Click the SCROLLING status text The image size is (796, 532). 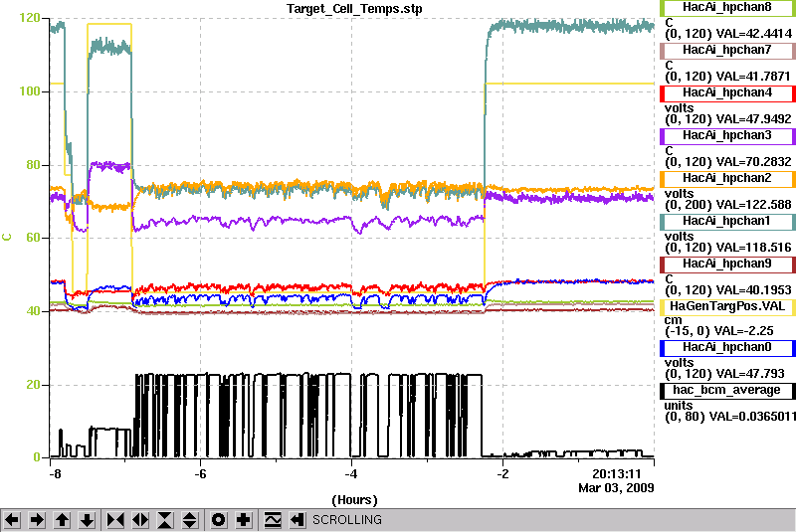[346, 520]
